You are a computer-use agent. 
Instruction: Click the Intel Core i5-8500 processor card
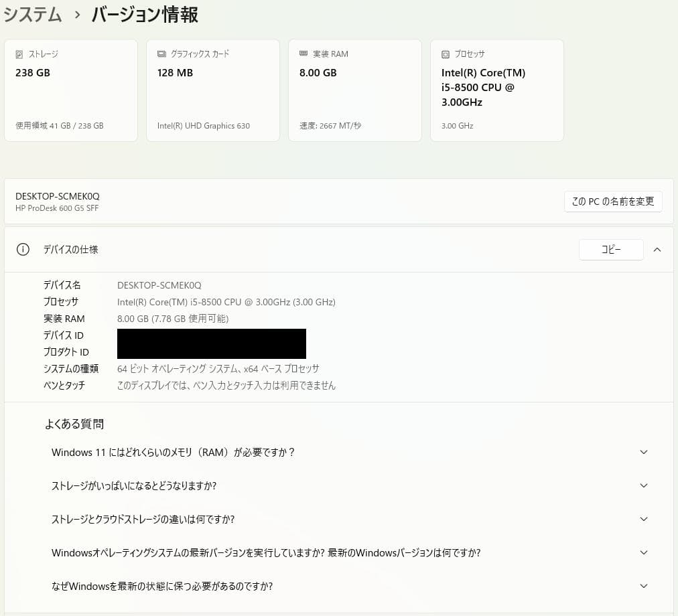[497, 90]
